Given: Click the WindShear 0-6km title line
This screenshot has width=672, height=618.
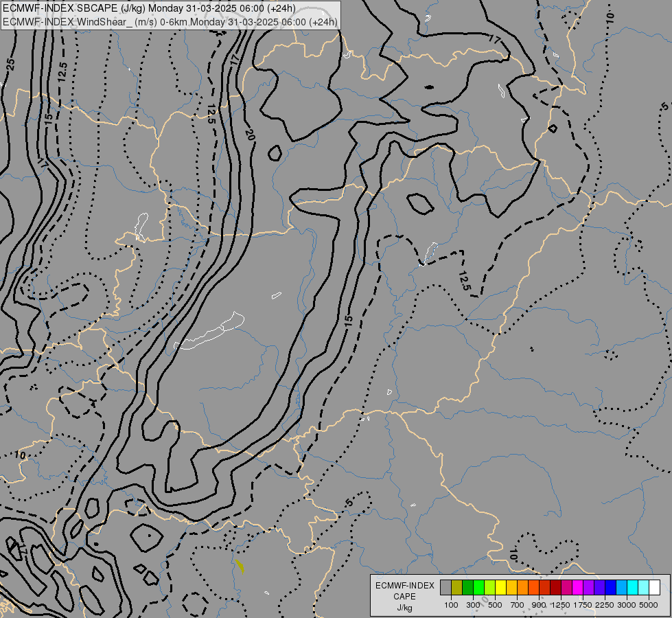Looking at the screenshot, I should point(170,22).
